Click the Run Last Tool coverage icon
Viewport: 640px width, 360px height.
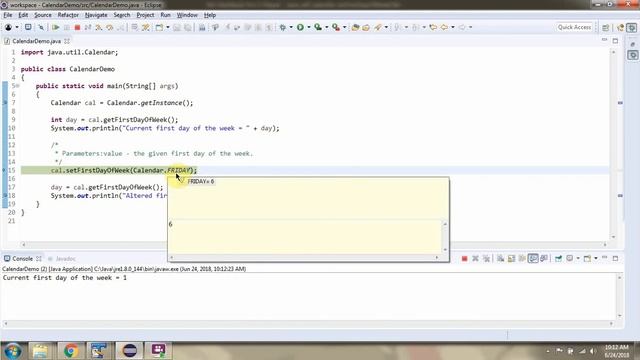tap(318, 27)
